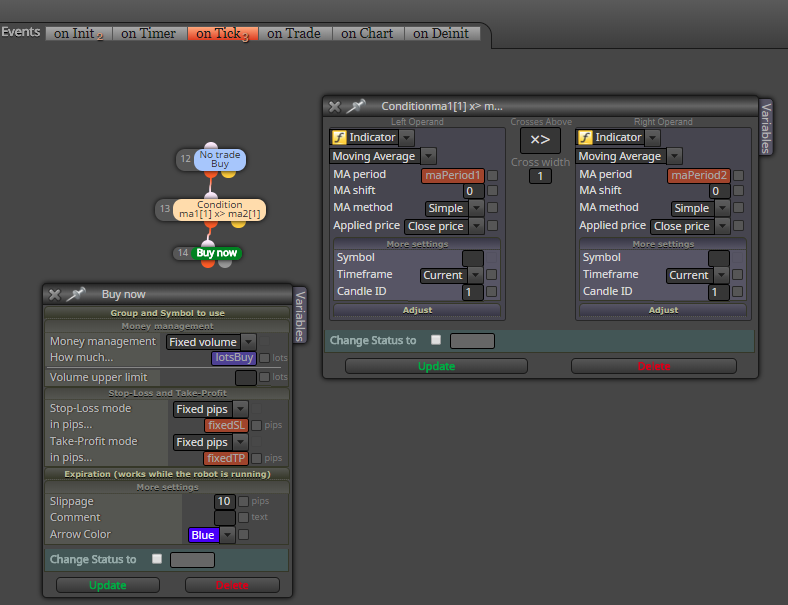The image size is (788, 605).
Task: Toggle left operand MA method checkbox
Action: click(x=492, y=208)
